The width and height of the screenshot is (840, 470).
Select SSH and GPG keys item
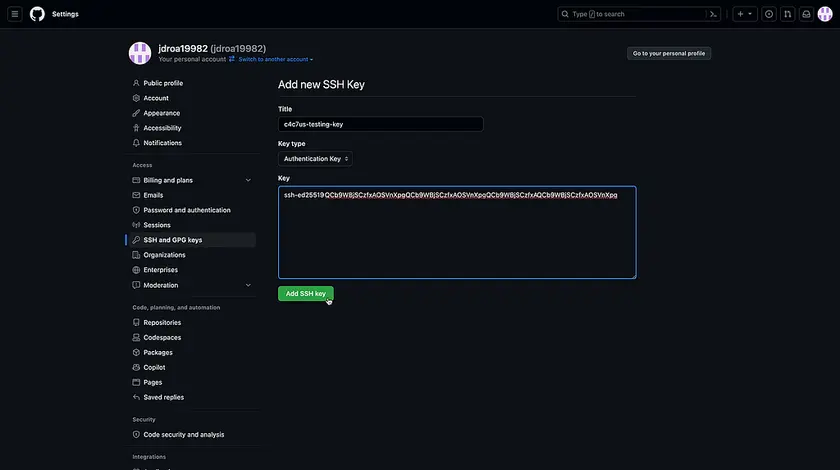point(193,240)
